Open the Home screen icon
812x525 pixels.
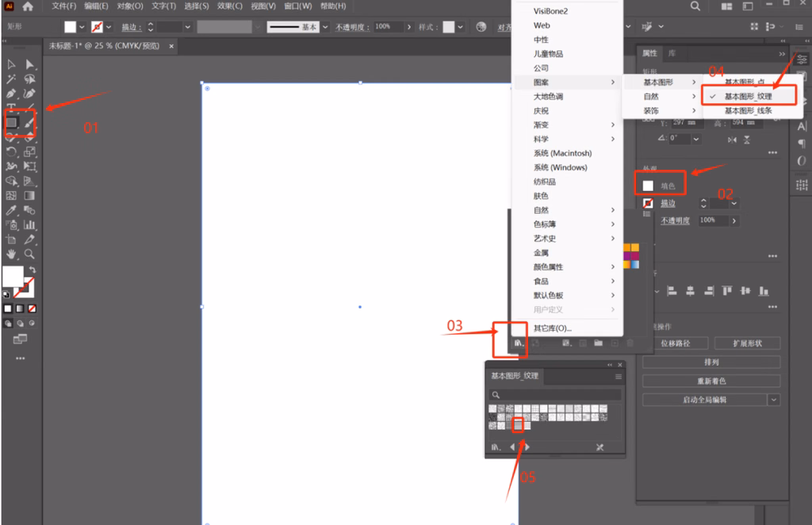tap(28, 6)
